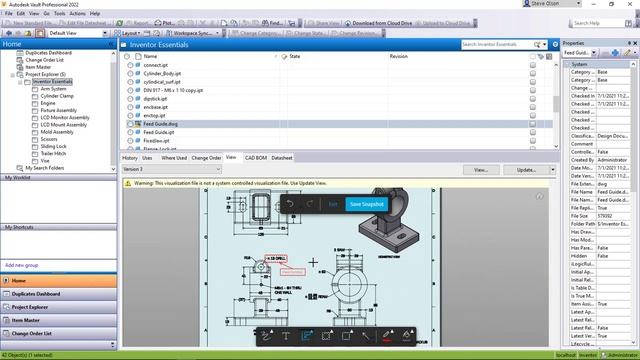The height and width of the screenshot is (360, 640).
Task: Click the Home view icon in viewer
Action: click(540, 197)
